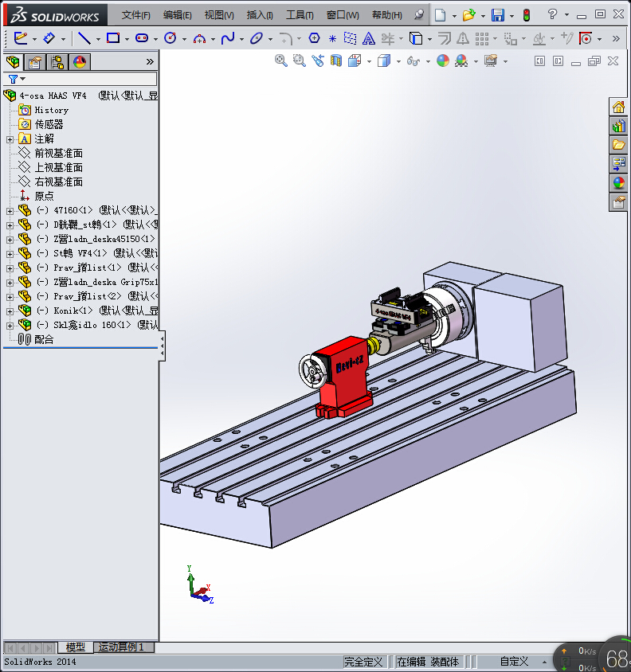The image size is (631, 672).
Task: Click the Edit Appearance color ball
Action: pyautogui.click(x=443, y=61)
